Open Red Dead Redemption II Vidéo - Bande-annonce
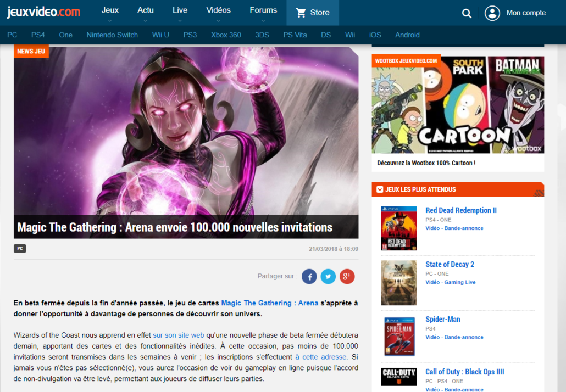 pos(454,228)
